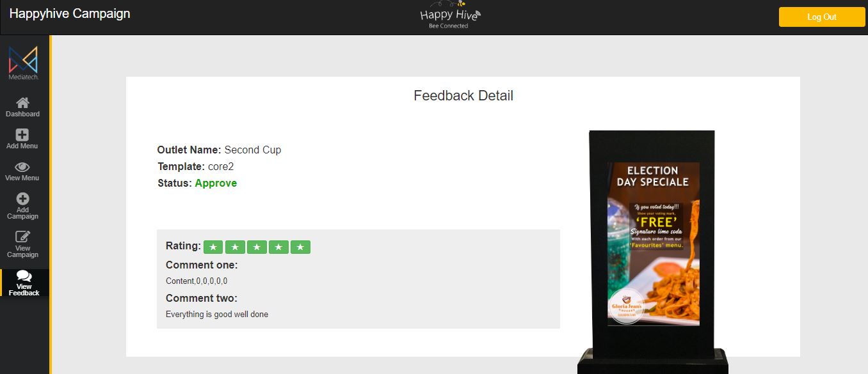
Task: Click the Log Out button
Action: tap(822, 17)
